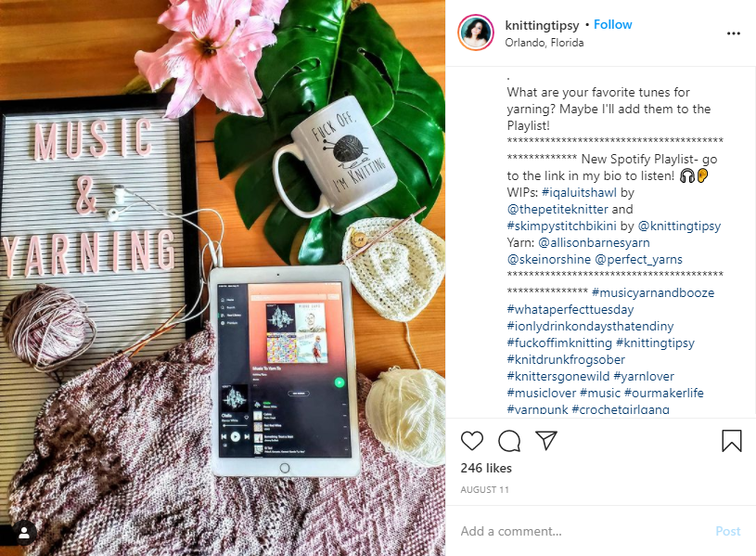This screenshot has height=556, width=756.
Task: Save the post with the bookmark icon
Action: click(x=731, y=441)
